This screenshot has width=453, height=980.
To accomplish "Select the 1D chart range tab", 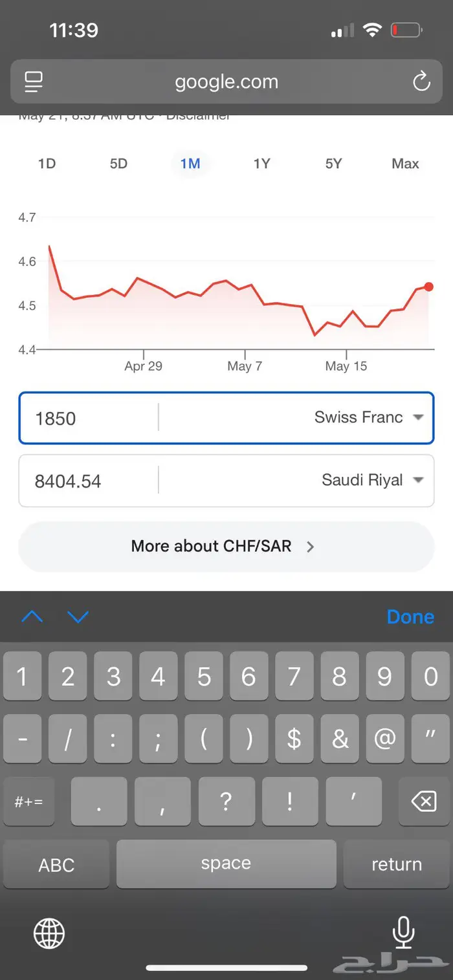I will 47,164.
